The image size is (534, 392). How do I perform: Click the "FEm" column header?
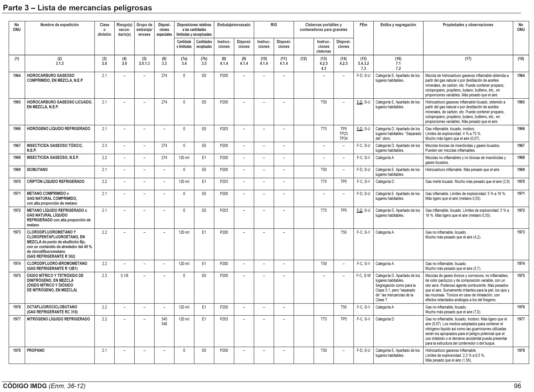363,25
